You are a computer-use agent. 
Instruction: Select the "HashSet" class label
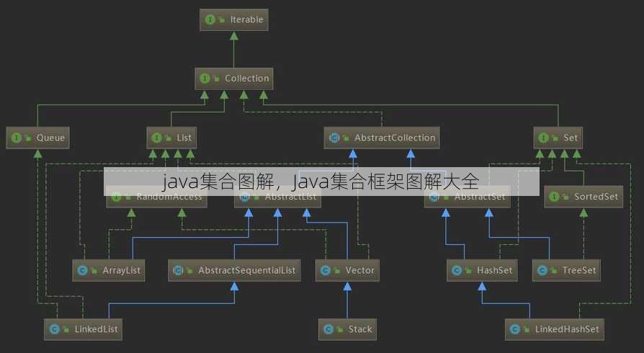[494, 270]
